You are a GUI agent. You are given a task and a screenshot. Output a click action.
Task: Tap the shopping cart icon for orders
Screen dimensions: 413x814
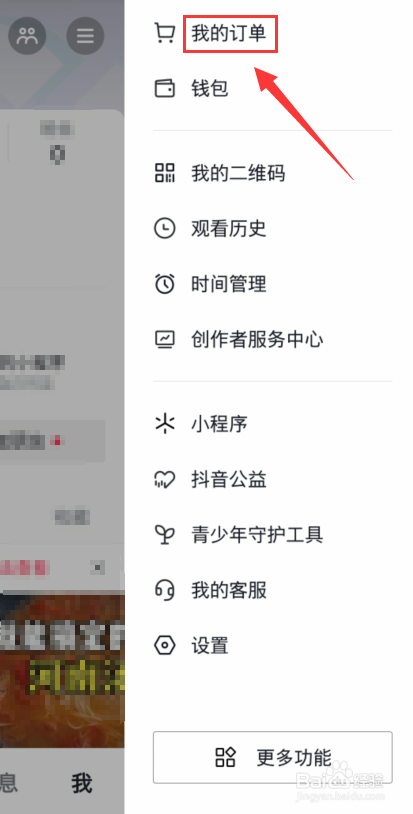[x=165, y=34]
